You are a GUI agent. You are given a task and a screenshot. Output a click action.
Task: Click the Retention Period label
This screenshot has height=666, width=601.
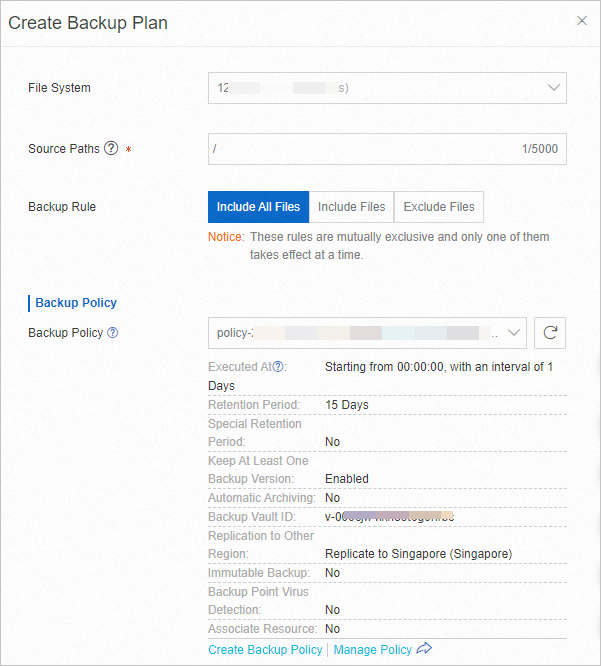point(254,405)
